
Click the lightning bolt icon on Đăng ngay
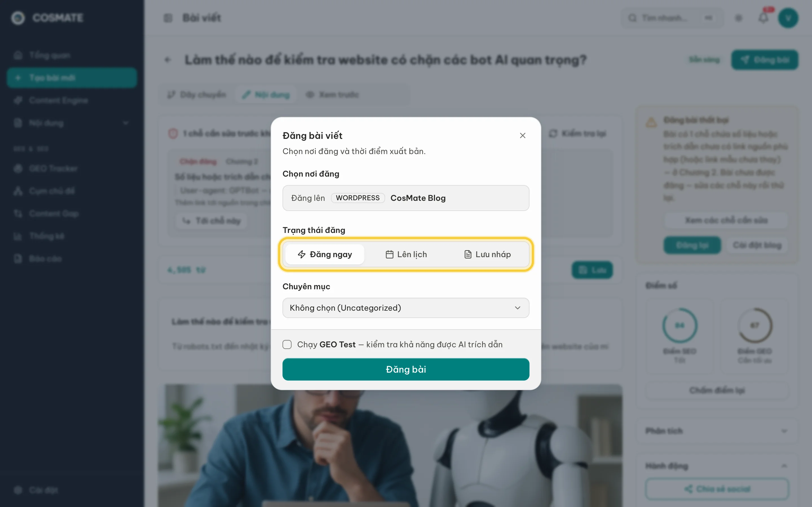301,254
